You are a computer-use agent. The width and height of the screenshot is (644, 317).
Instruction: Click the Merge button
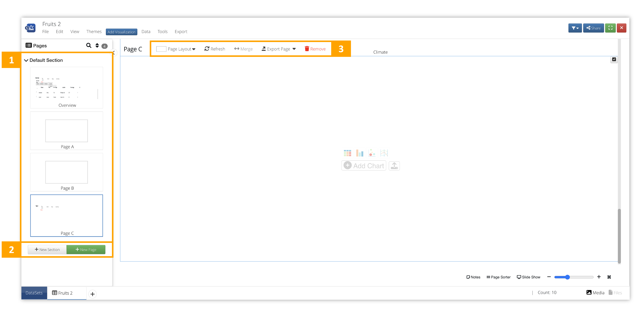(x=243, y=49)
